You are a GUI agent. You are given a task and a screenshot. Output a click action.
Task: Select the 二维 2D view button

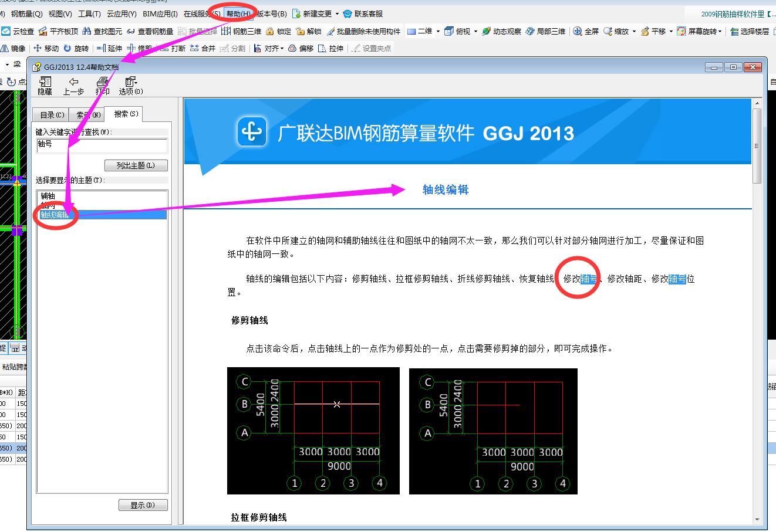coord(419,31)
